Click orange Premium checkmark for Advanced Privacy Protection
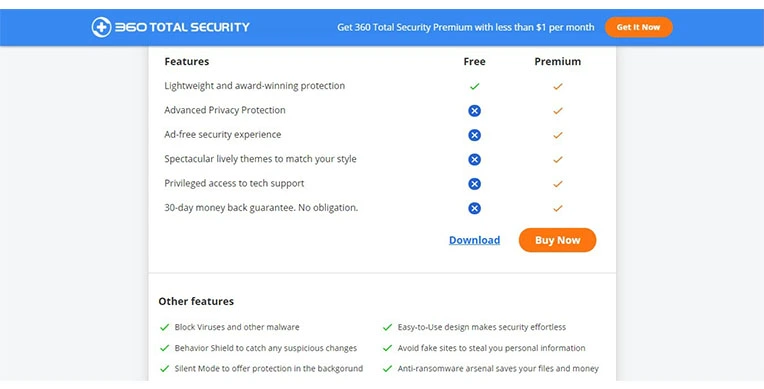 point(557,111)
